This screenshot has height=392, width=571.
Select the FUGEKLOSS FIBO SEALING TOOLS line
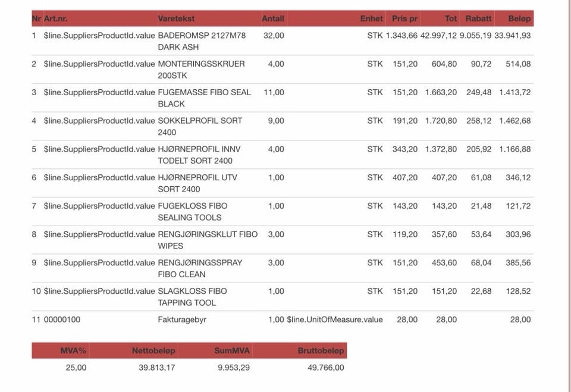coord(283,212)
